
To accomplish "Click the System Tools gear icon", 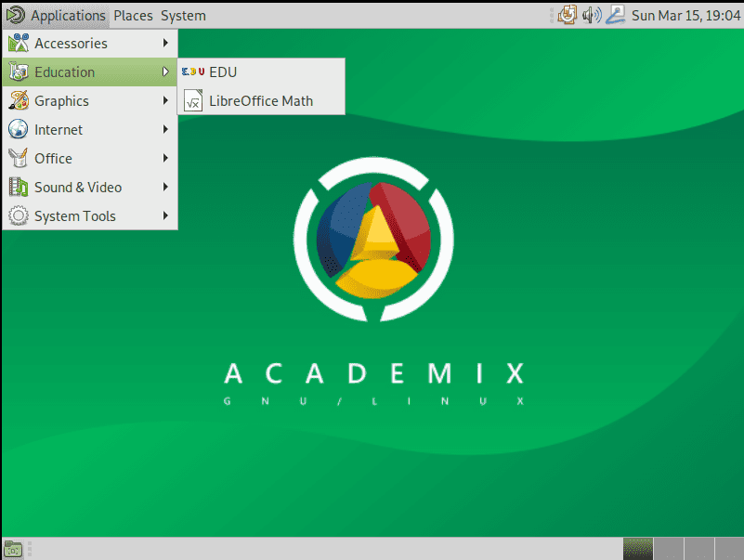I will point(18,216).
